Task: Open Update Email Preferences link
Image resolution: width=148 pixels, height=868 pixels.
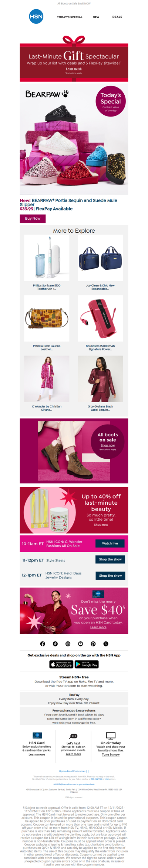Action: 72,771
